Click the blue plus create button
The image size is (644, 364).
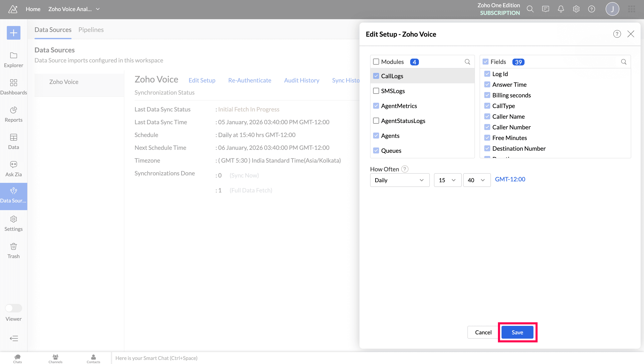point(13,33)
